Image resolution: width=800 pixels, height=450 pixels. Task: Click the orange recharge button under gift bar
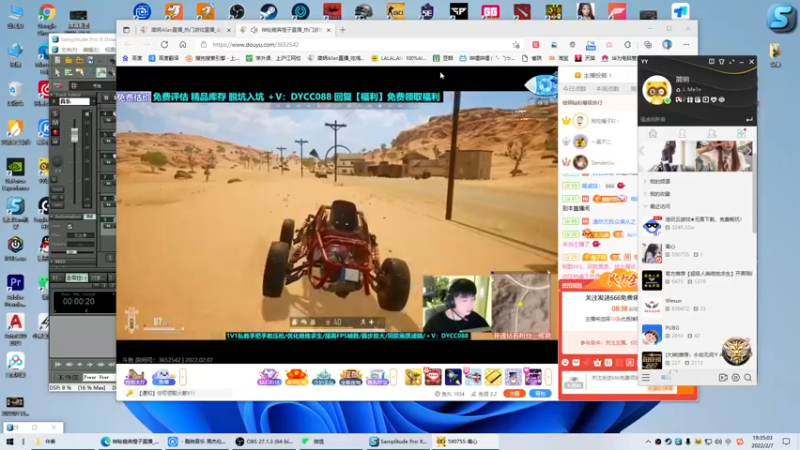pos(514,393)
